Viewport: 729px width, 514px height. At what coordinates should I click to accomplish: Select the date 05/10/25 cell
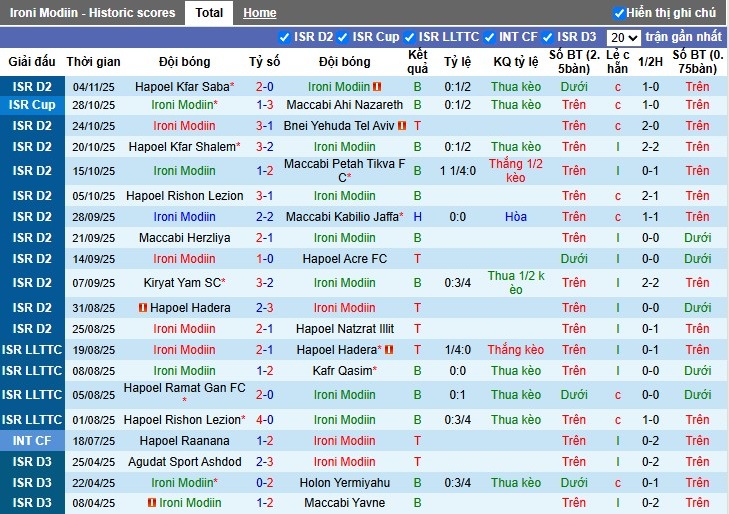(x=93, y=196)
